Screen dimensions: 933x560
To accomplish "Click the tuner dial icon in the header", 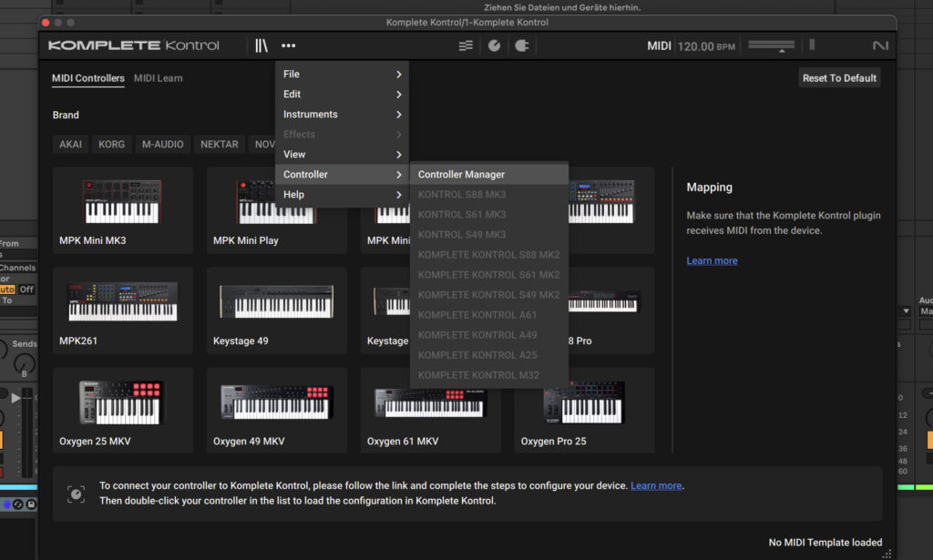I will click(494, 46).
